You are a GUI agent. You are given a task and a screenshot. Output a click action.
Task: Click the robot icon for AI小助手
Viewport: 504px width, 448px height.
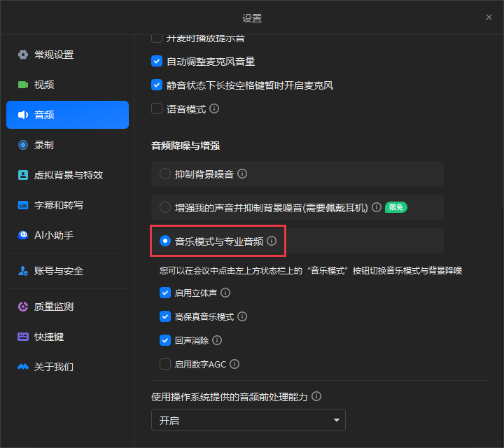point(23,235)
